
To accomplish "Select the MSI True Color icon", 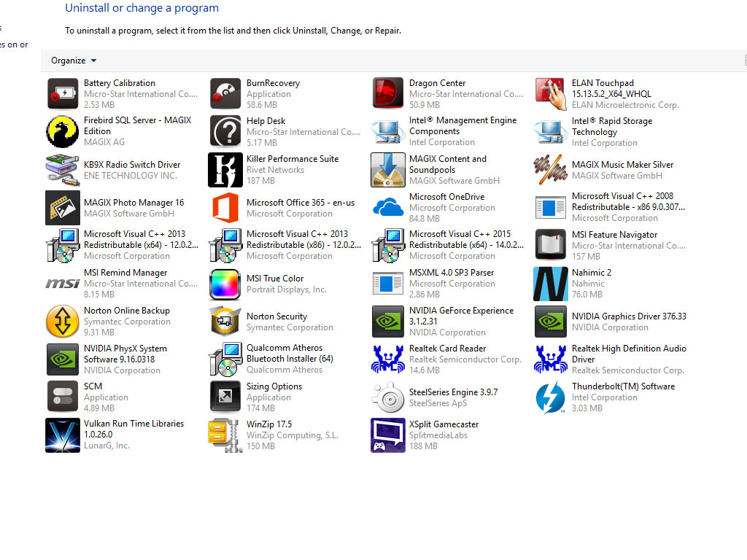I will coord(225,284).
